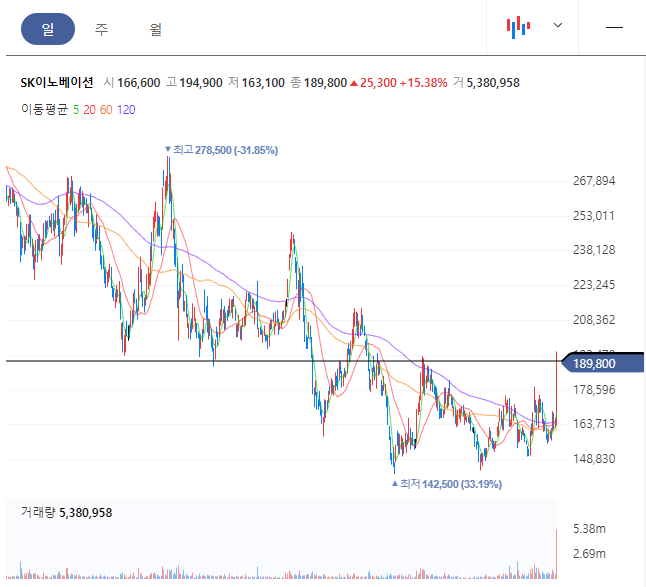Viewport: 646px width, 587px height.
Task: Click the 5.38m volume axis label
Action: pos(589,529)
